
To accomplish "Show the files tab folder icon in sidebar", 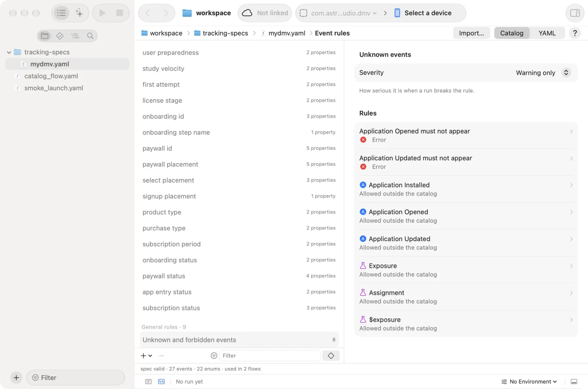I will point(45,36).
